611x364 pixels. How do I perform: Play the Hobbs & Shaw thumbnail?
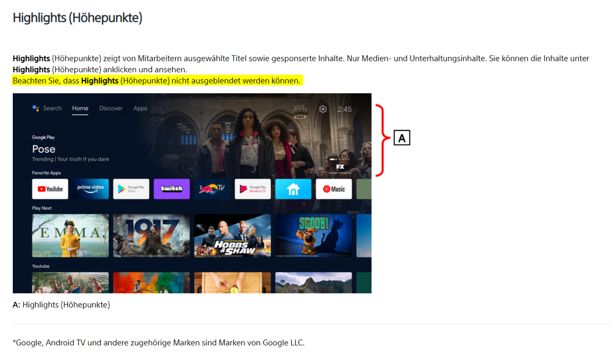232,235
